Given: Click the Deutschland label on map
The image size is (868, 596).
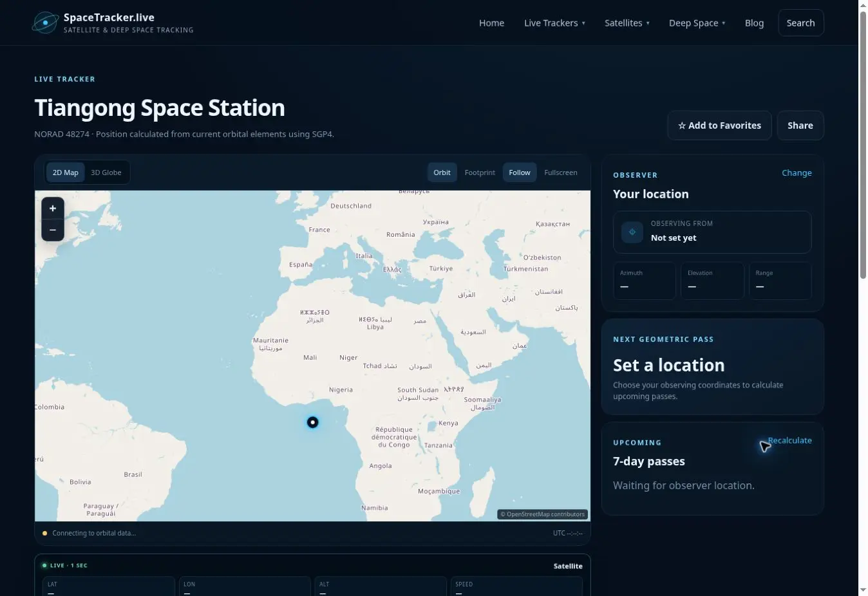Looking at the screenshot, I should click(x=351, y=206).
